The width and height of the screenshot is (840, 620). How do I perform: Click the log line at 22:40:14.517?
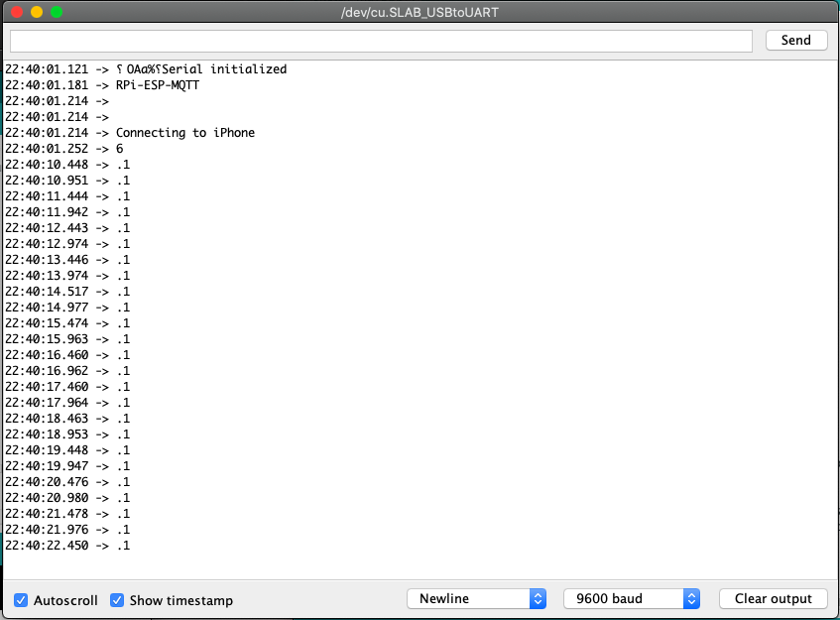point(67,292)
